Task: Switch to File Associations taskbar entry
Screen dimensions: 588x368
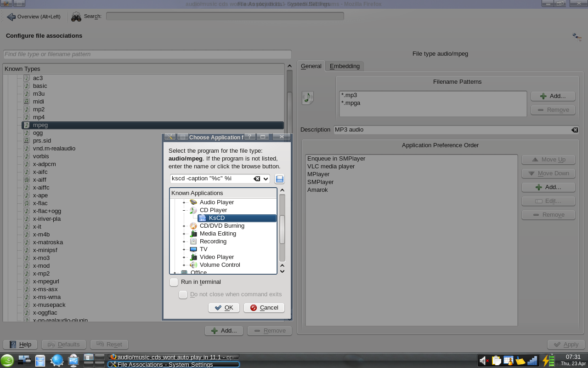Action: 174,364
